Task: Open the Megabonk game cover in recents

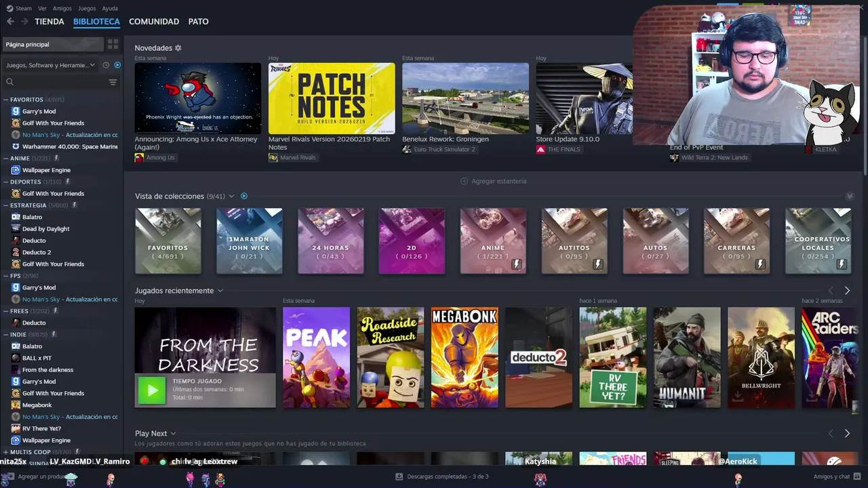Action: (x=465, y=358)
